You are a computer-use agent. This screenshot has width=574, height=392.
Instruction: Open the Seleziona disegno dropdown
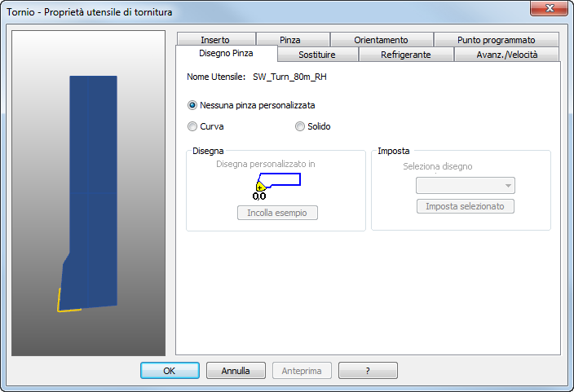click(x=466, y=186)
